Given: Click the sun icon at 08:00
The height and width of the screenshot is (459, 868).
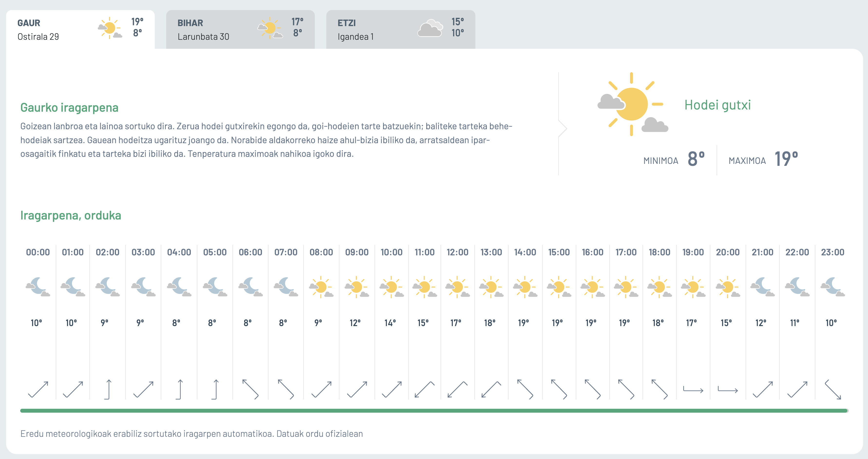Looking at the screenshot, I should (x=321, y=287).
